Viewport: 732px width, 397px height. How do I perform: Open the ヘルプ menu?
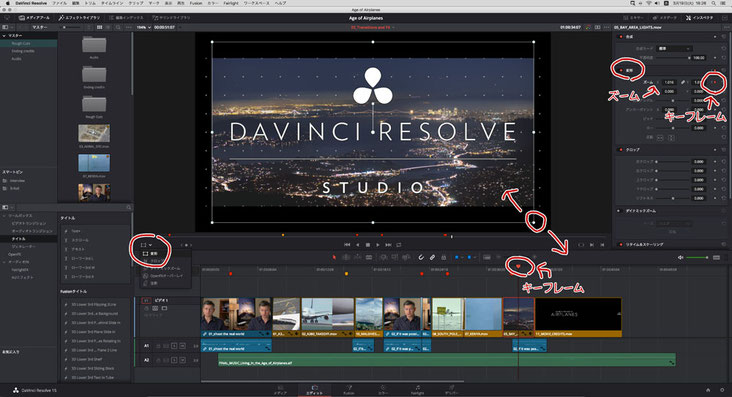click(x=280, y=3)
